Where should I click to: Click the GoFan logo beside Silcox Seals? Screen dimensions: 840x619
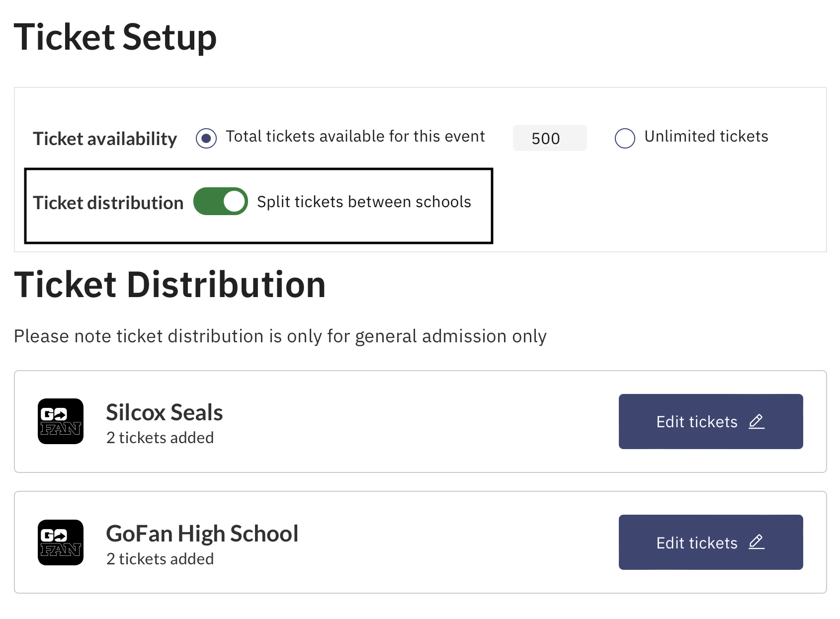(61, 421)
